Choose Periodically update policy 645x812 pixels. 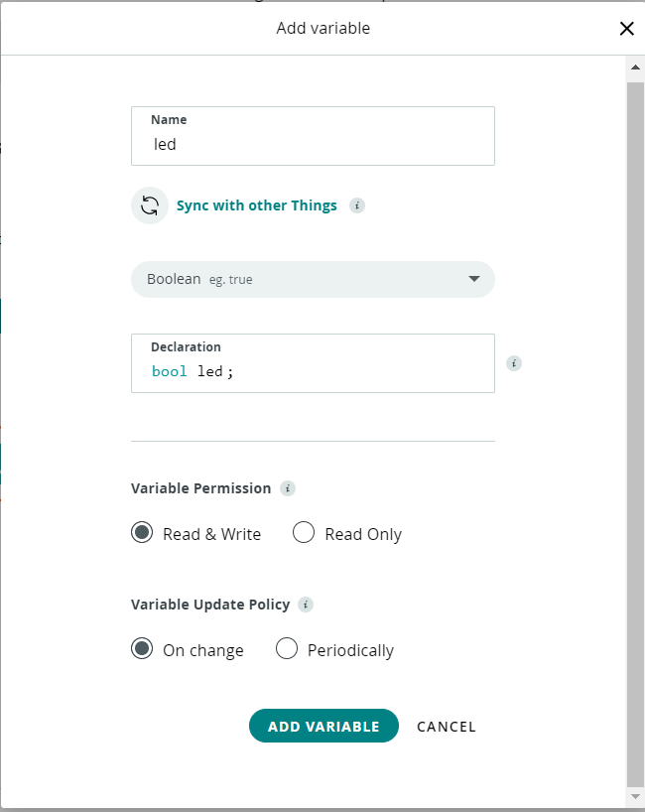click(x=287, y=649)
